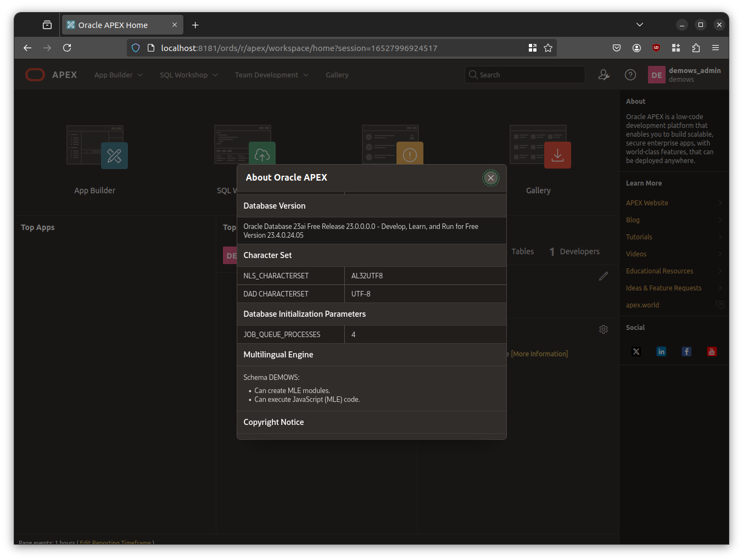Image resolution: width=743 pixels, height=560 pixels.
Task: Open the YouTube social icon
Action: click(x=712, y=352)
